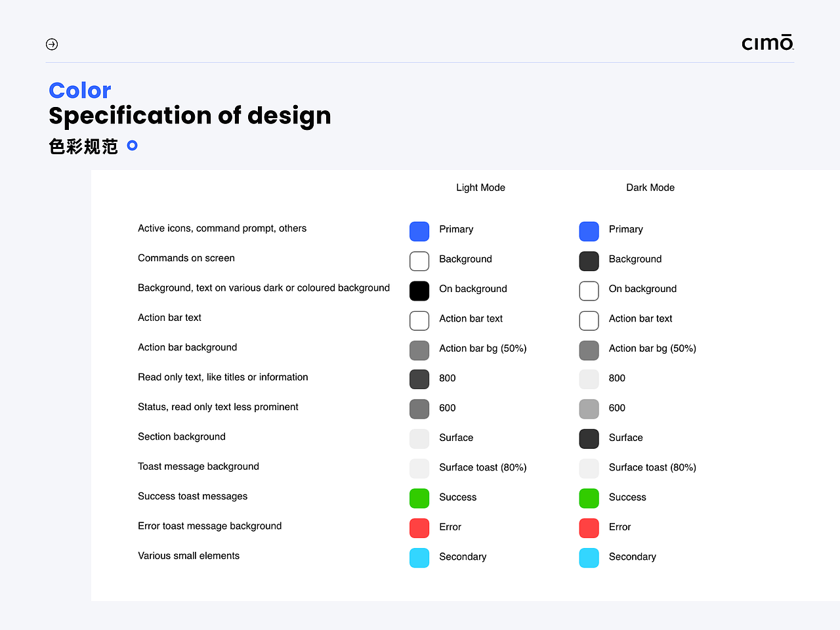Click the Toast message background label

click(x=198, y=467)
